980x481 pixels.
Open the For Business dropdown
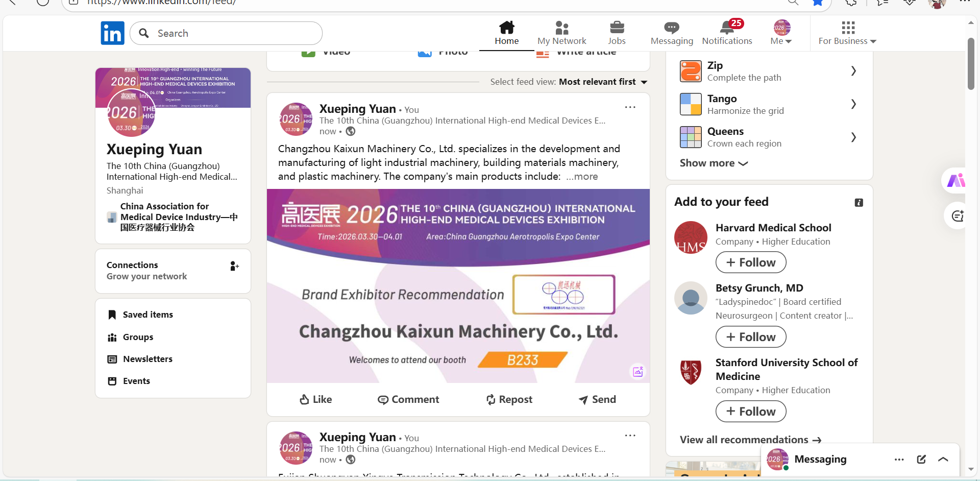pos(847,33)
